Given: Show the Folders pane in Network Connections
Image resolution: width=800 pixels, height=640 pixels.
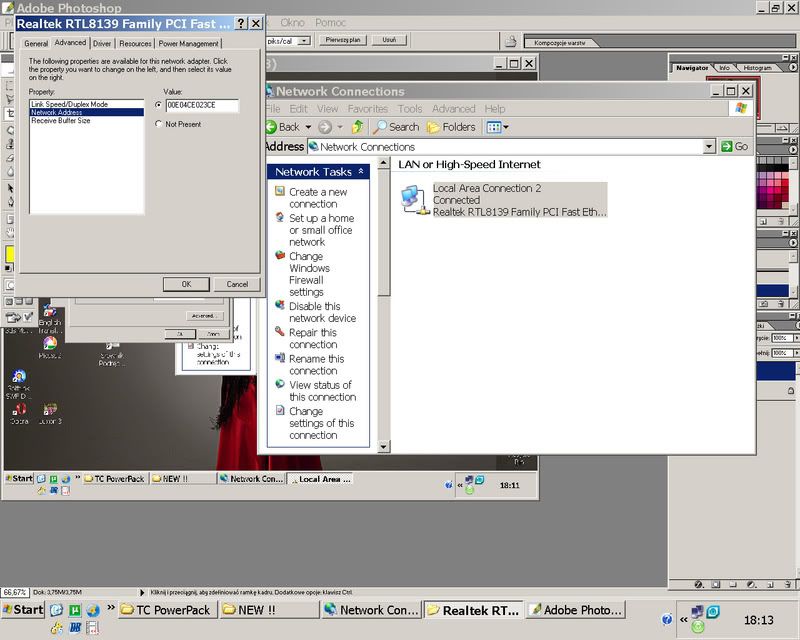Looking at the screenshot, I should (x=451, y=127).
